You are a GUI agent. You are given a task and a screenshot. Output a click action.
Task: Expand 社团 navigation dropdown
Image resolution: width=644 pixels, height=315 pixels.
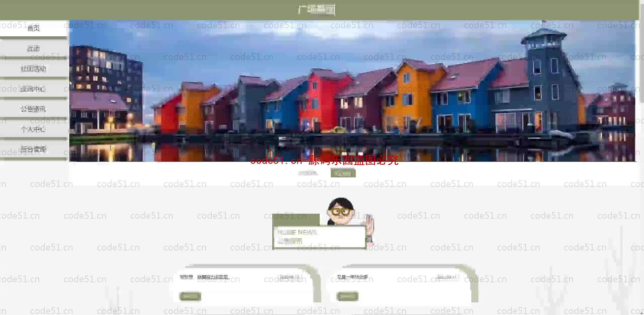(x=33, y=48)
